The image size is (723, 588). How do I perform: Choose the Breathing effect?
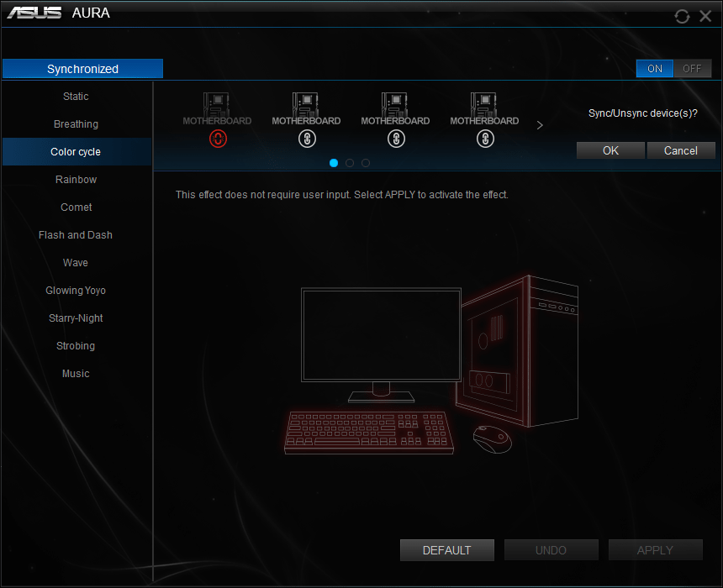[76, 124]
